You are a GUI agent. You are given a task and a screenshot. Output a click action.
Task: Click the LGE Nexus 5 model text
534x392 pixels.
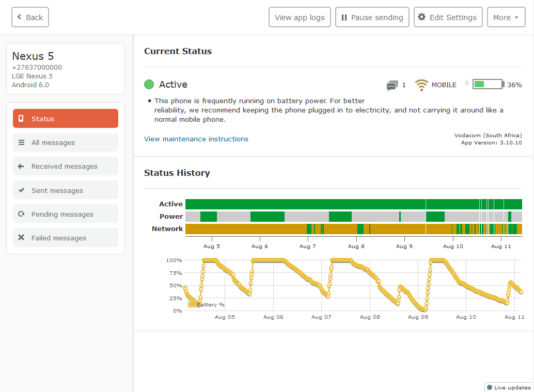click(x=32, y=76)
